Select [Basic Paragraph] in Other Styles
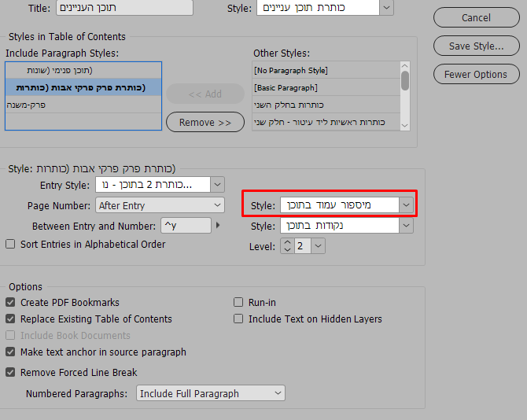The height and width of the screenshot is (420, 527). coord(326,87)
